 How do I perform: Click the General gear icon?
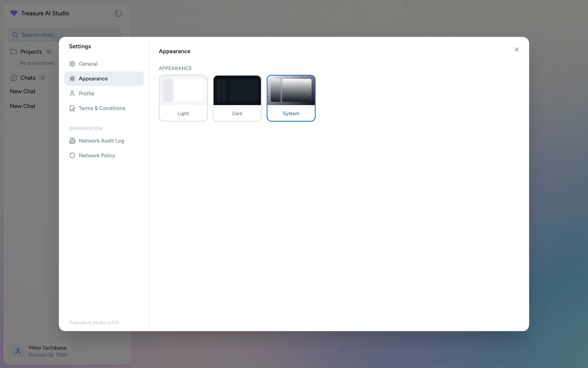pyautogui.click(x=72, y=64)
